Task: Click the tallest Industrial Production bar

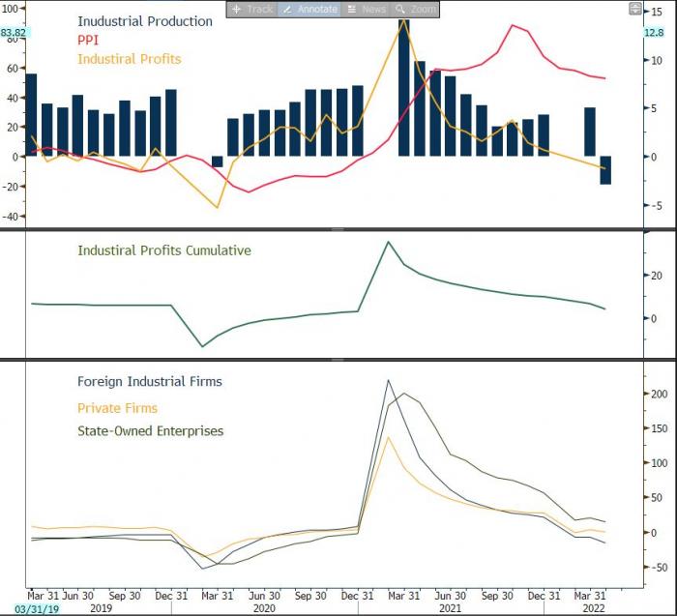Action: click(x=403, y=88)
